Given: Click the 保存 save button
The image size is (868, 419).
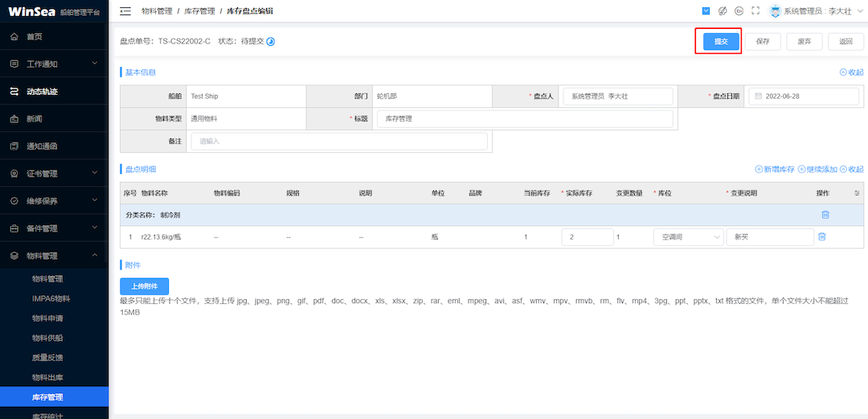Looking at the screenshot, I should click(763, 42).
